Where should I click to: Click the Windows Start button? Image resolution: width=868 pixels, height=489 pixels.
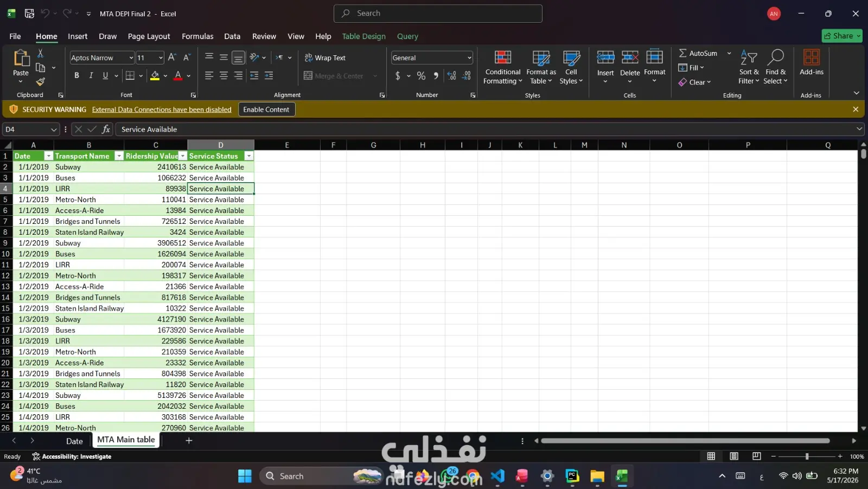tap(245, 476)
